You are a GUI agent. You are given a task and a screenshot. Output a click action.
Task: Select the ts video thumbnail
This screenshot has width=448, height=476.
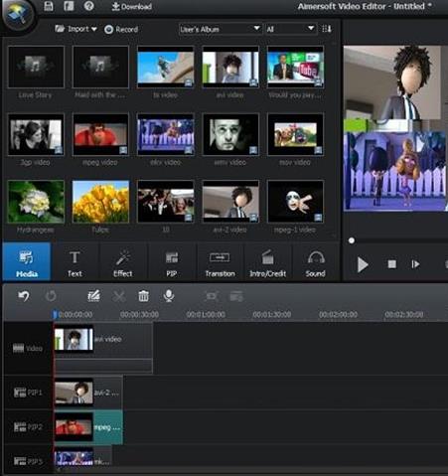(x=166, y=67)
